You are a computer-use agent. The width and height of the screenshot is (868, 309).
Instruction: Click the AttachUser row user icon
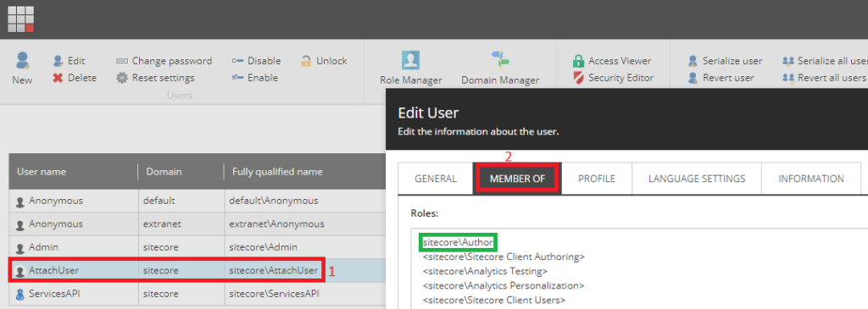coord(20,271)
